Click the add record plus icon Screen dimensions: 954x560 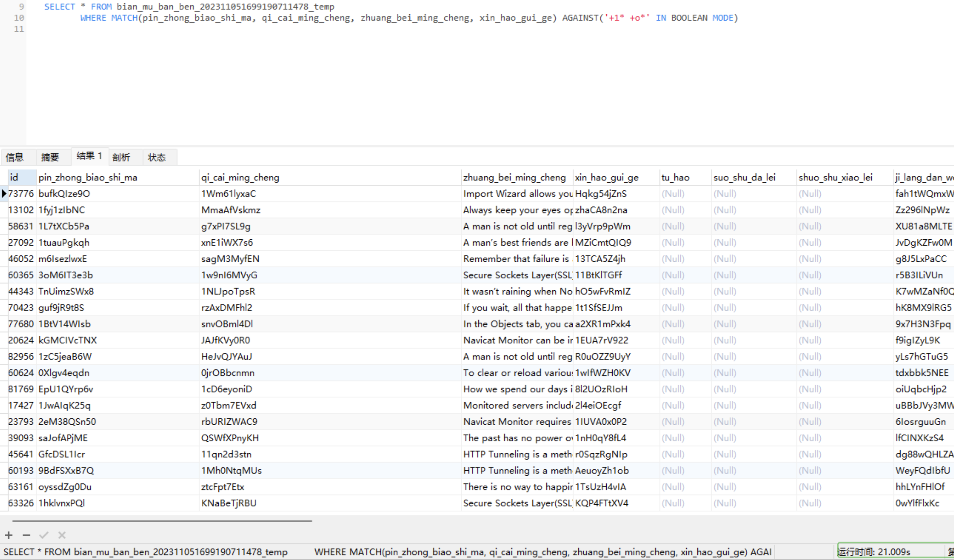pyautogui.click(x=9, y=535)
